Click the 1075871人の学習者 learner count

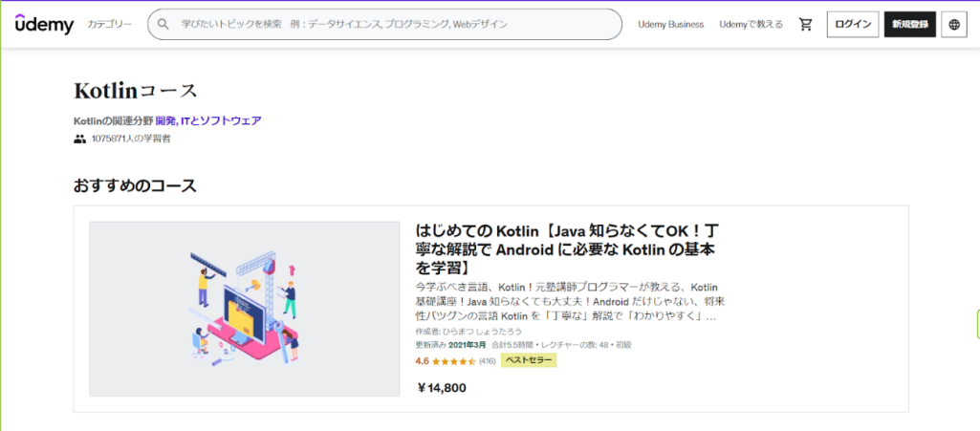click(x=131, y=139)
